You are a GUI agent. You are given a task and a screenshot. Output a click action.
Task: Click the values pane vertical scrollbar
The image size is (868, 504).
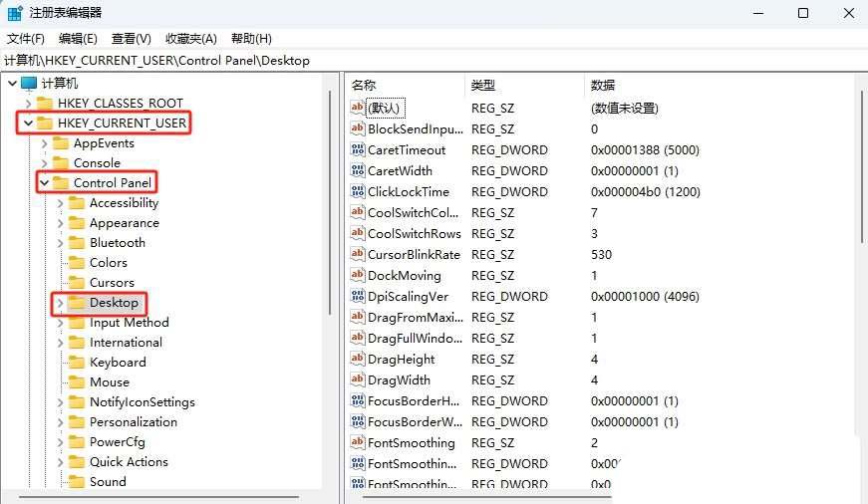click(x=862, y=166)
